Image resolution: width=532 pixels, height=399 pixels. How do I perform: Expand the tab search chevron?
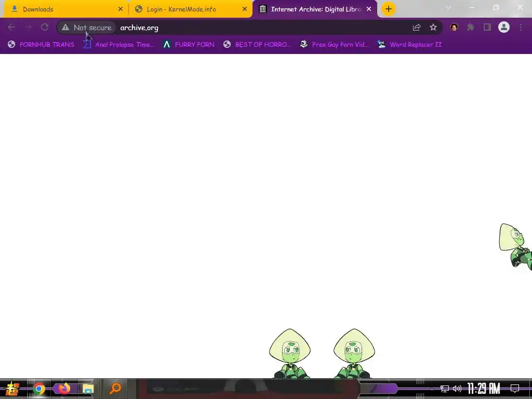pyautogui.click(x=448, y=7)
